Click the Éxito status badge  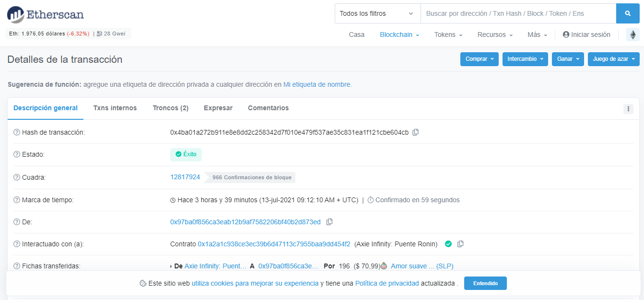pyautogui.click(x=186, y=154)
